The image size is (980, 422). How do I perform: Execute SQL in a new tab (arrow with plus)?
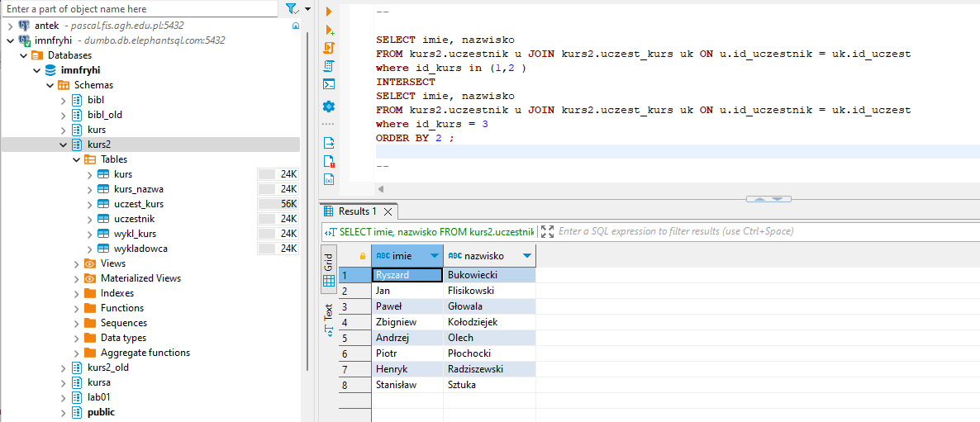[329, 30]
